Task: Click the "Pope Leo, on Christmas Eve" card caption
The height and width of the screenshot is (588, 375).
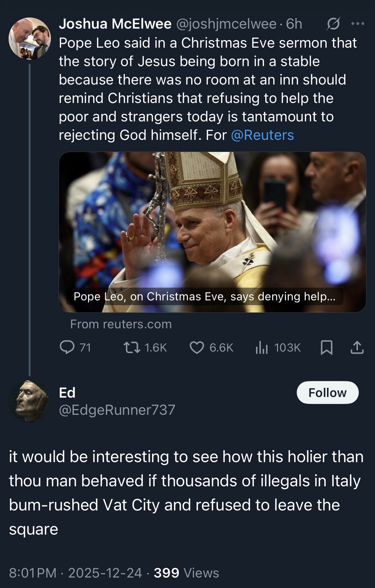Action: click(204, 297)
